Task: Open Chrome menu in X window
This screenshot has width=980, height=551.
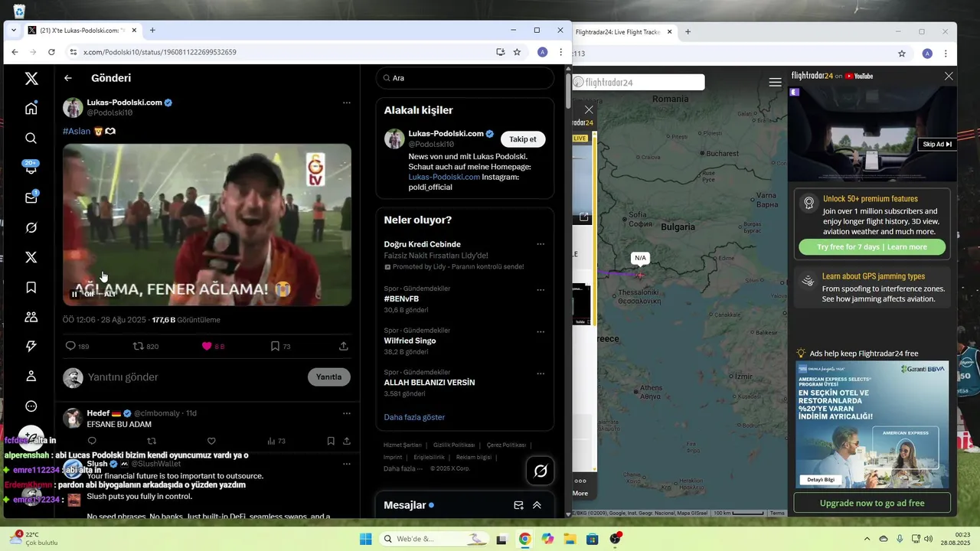Action: 560,52
